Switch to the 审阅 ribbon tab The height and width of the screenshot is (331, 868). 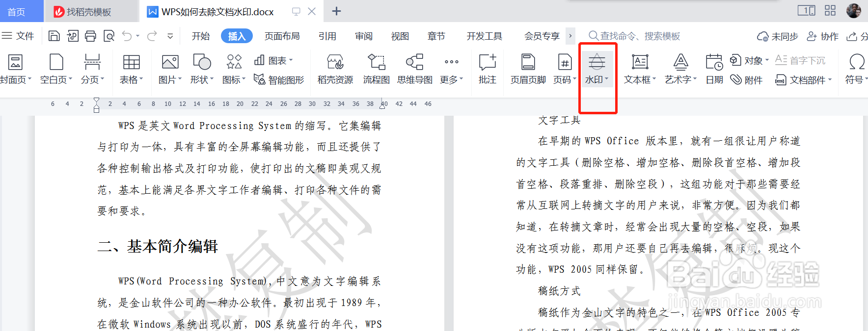(x=364, y=36)
